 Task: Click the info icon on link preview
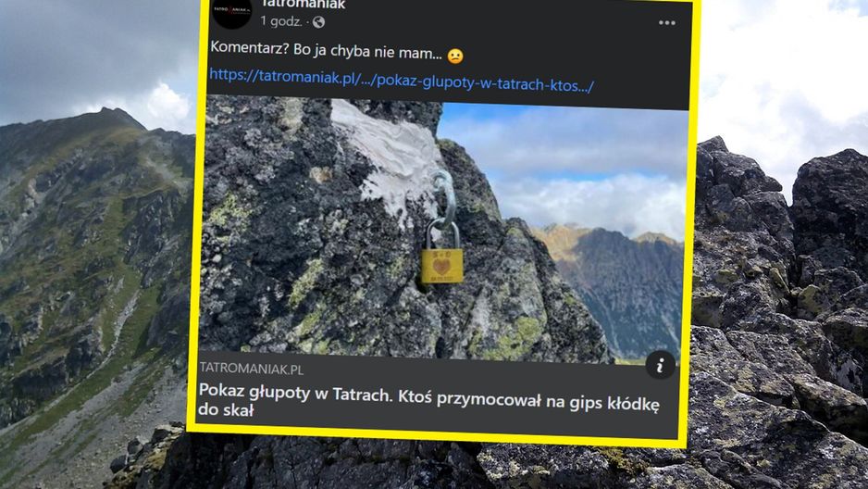660,365
